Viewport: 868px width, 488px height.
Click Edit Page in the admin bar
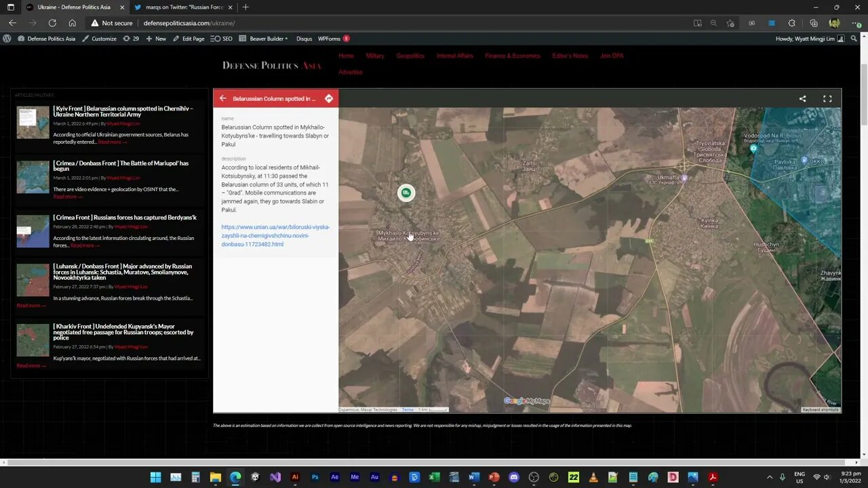coord(189,39)
